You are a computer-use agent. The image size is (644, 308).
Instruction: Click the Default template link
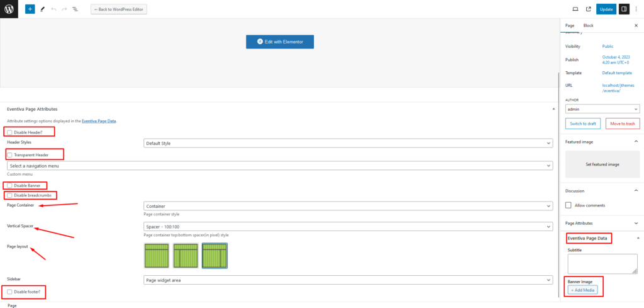(x=617, y=73)
